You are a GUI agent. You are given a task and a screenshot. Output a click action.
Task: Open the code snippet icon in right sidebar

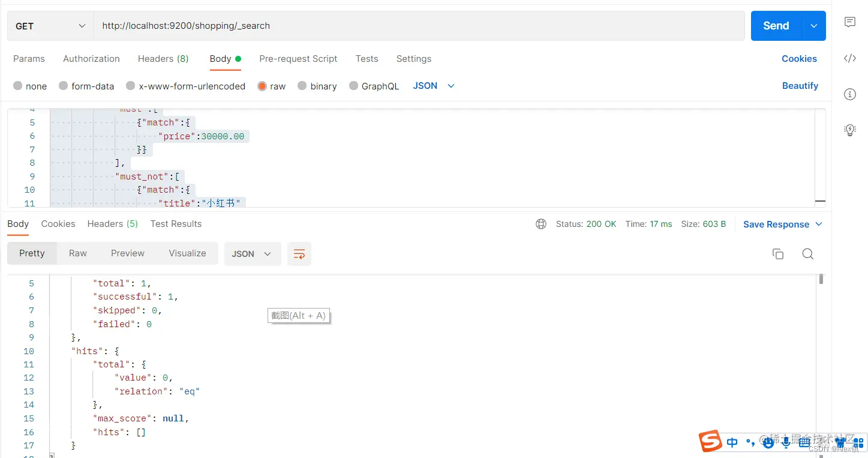(849, 58)
